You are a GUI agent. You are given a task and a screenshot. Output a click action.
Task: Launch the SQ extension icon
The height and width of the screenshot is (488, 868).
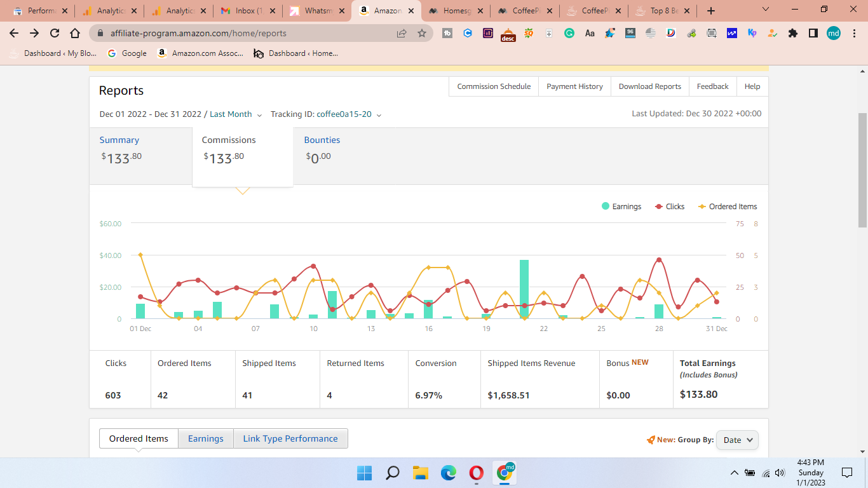pos(529,33)
